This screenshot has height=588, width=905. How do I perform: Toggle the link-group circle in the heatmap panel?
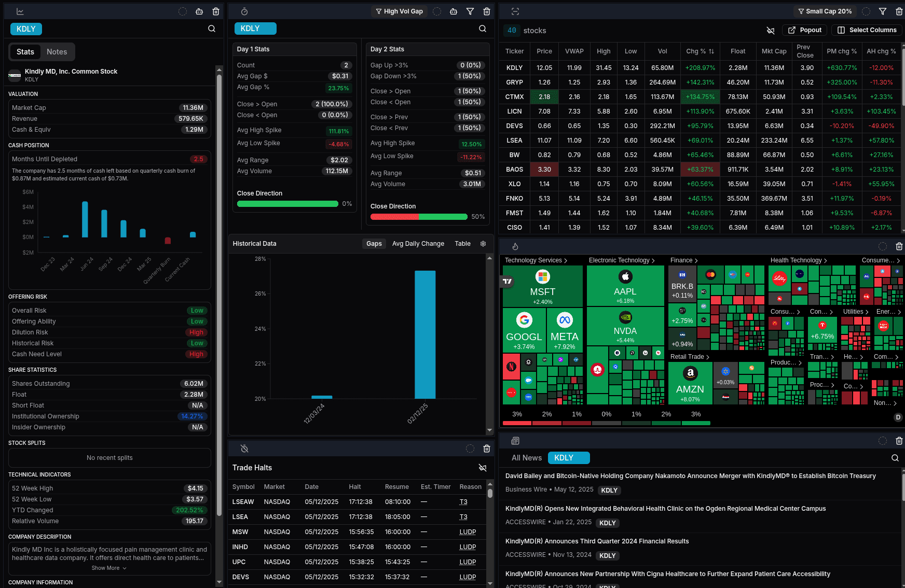coord(883,246)
